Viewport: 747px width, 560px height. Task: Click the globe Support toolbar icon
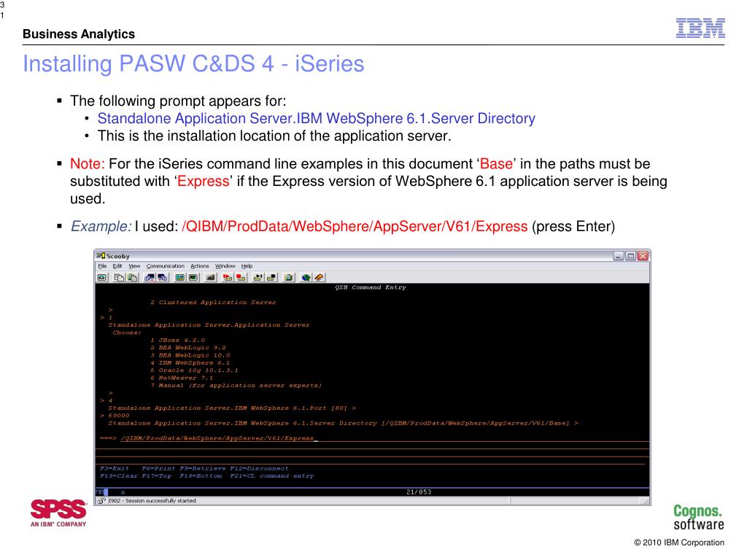pyautogui.click(x=306, y=277)
